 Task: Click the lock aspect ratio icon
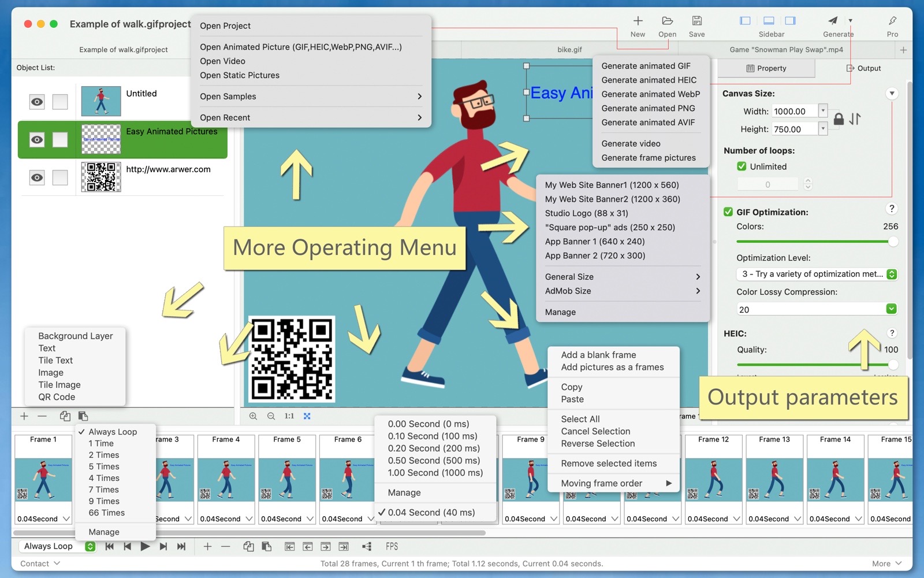pos(839,119)
